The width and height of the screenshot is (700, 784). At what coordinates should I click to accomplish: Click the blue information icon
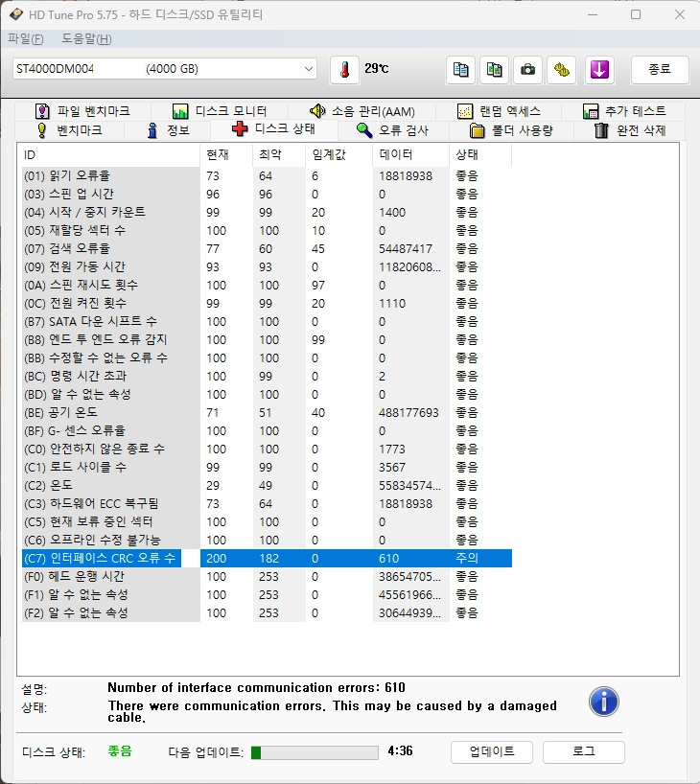(x=603, y=702)
